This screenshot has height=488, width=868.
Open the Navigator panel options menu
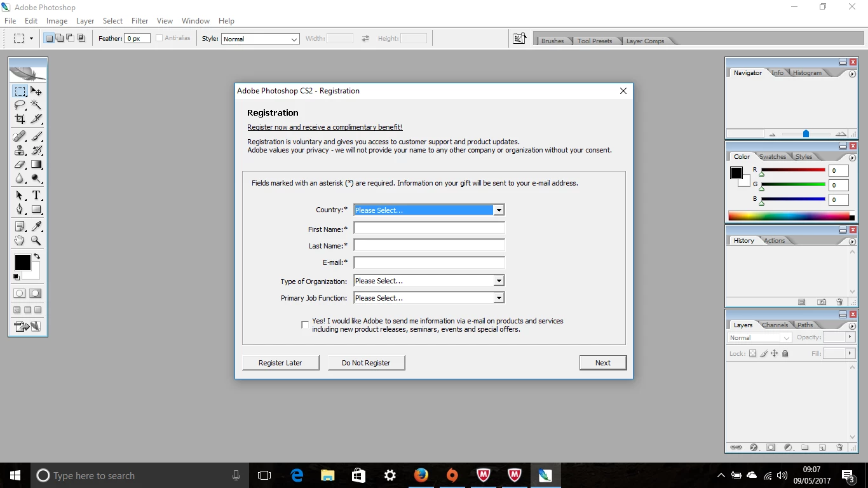tap(852, 74)
